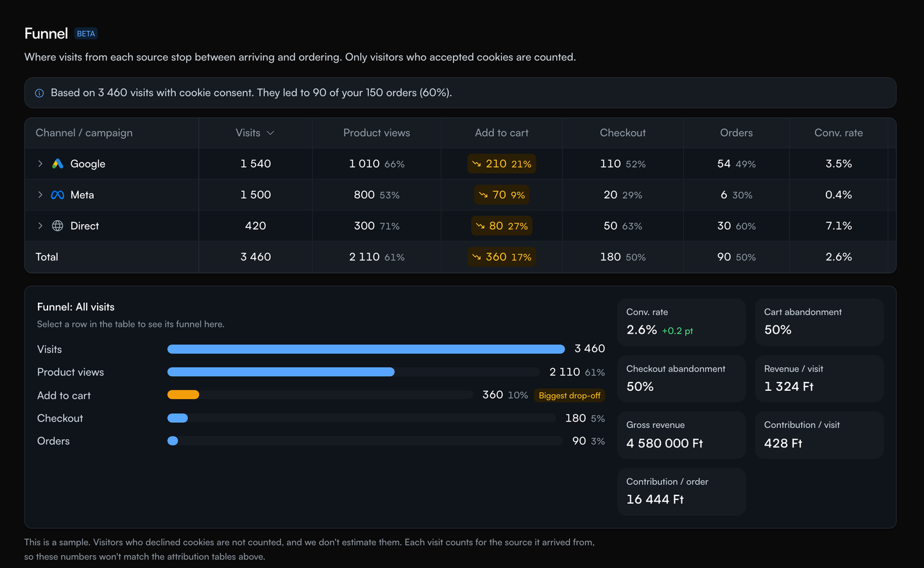Image resolution: width=924 pixels, height=568 pixels.
Task: Click the Funnel: All visits heading
Action: (x=76, y=307)
